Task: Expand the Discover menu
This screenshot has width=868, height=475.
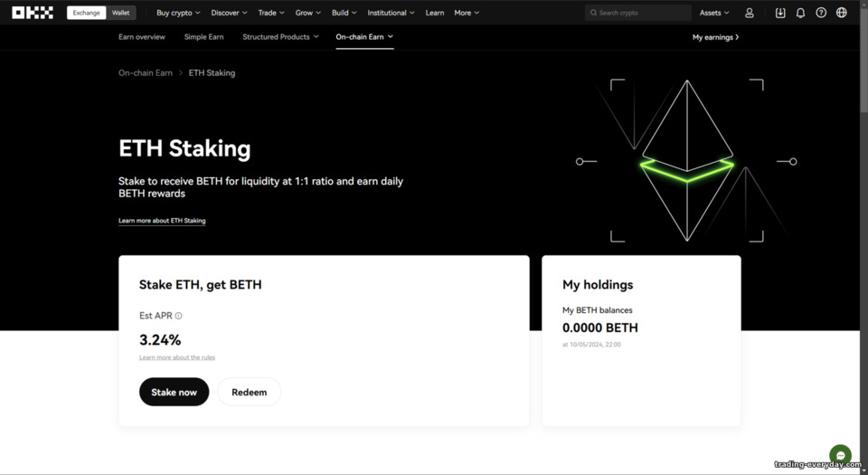Action: point(229,13)
